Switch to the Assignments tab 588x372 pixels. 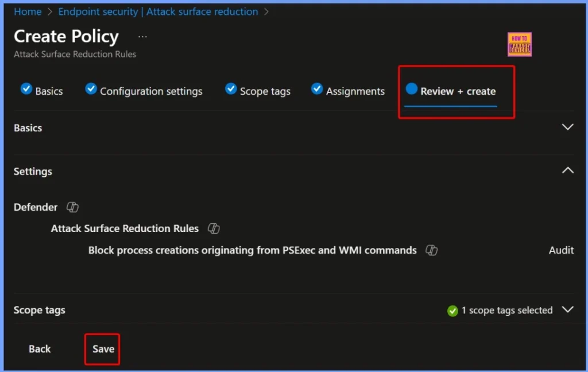coord(355,90)
